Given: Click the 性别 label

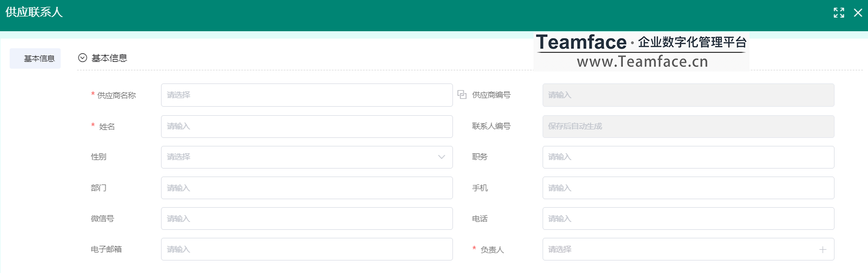Looking at the screenshot, I should click(99, 157).
